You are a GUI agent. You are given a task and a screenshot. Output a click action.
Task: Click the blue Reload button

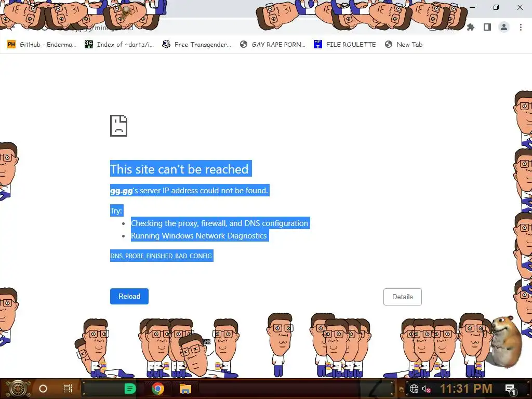point(129,296)
